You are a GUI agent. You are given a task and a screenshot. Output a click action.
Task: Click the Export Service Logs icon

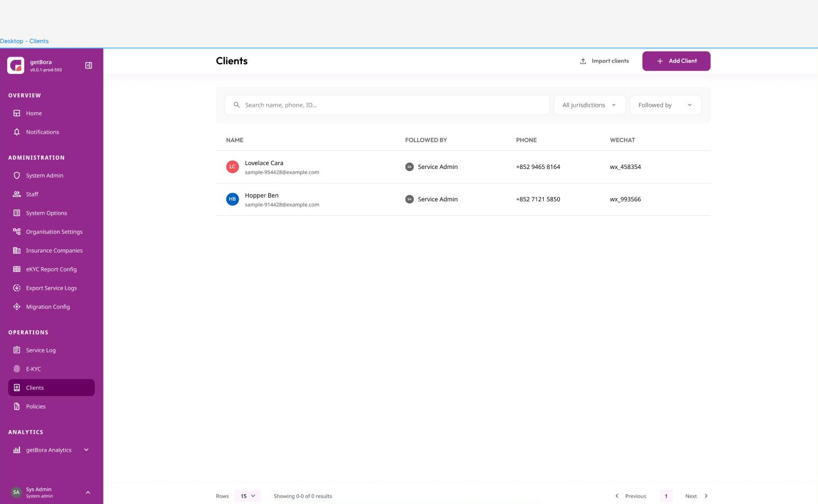pos(17,288)
